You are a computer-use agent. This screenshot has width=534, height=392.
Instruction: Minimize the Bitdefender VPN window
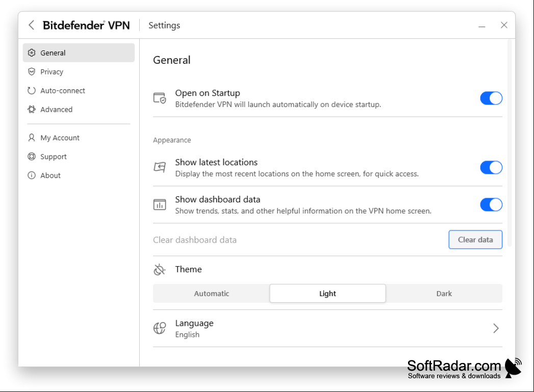pyautogui.click(x=481, y=25)
